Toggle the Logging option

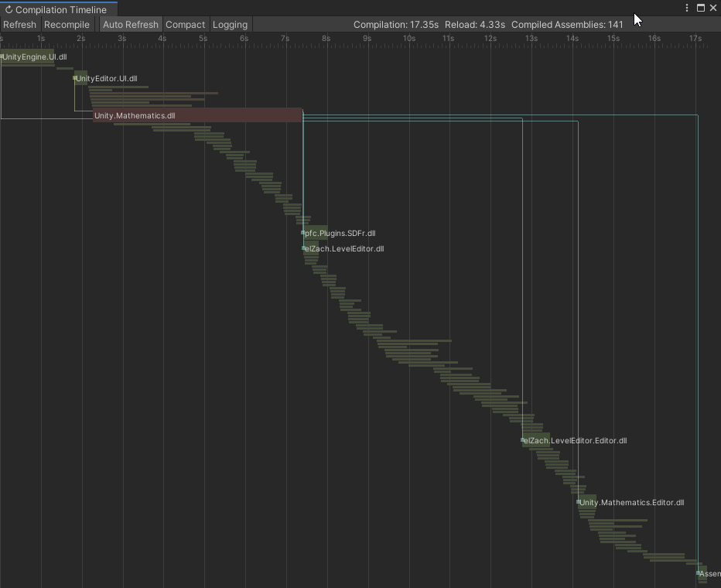tap(230, 24)
